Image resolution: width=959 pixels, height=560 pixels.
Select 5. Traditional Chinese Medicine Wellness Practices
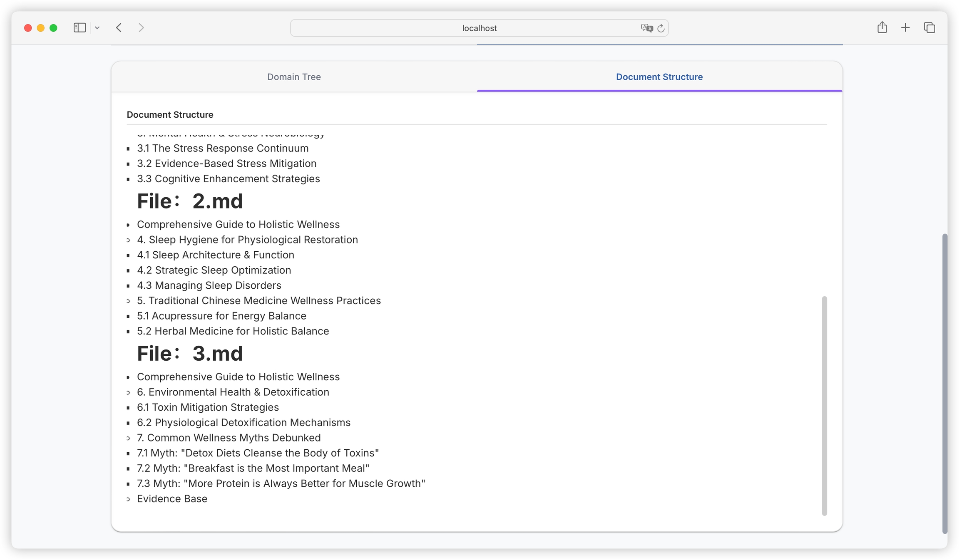[258, 300]
